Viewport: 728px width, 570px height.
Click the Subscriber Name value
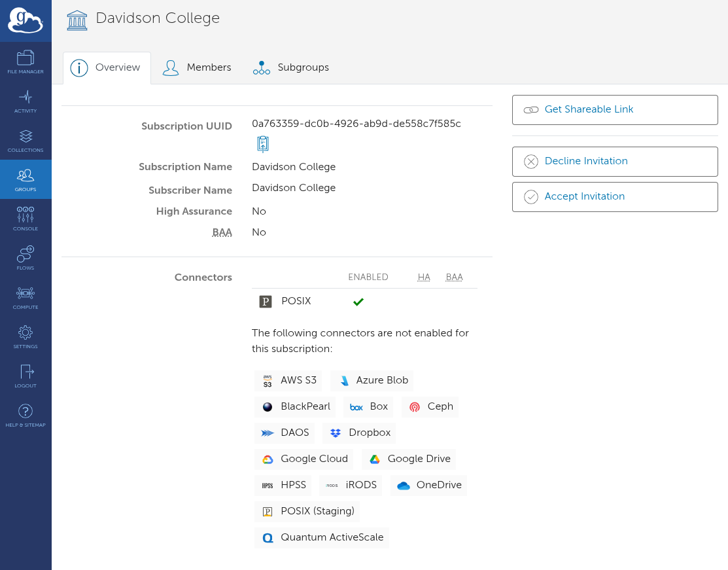294,188
